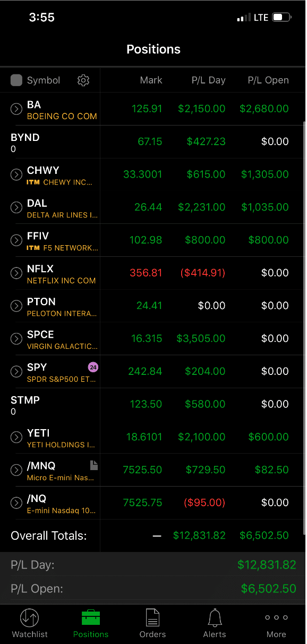Tap the Positions briefcase icon
Viewport: 307px width, 644px height.
point(91,617)
